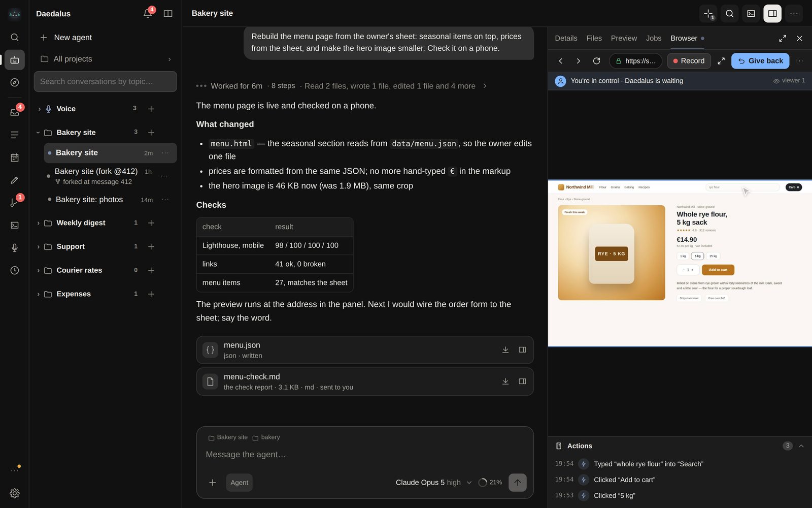Open the notifications bell in Daedalus header

click(148, 13)
